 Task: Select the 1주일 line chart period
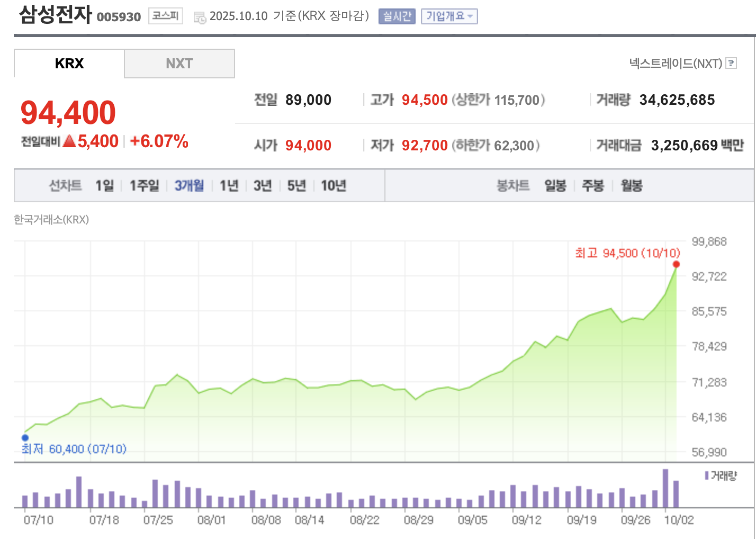(145, 185)
